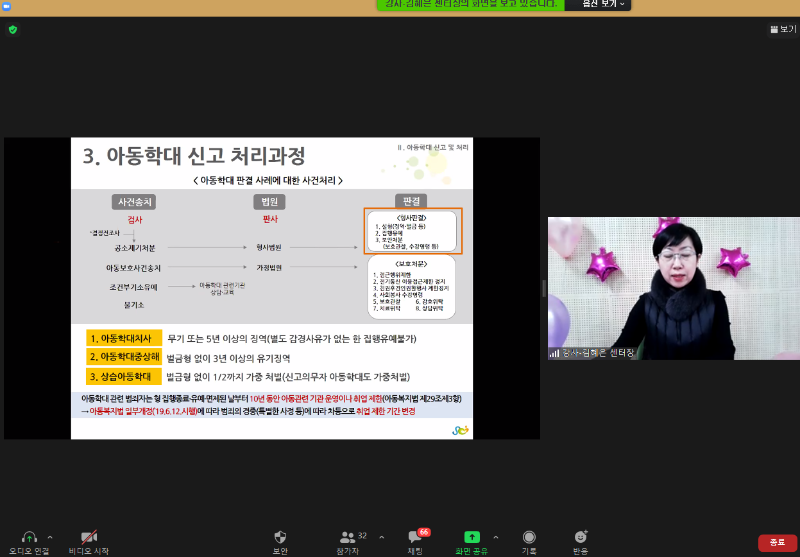The width and height of the screenshot is (800, 557).
Task: Click '아동보호사건송치' in the slide flowchart
Action: click(x=133, y=268)
